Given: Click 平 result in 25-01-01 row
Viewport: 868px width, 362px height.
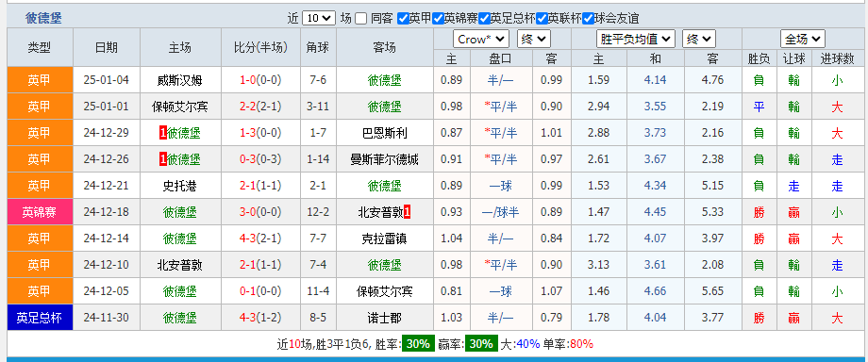Looking at the screenshot, I should (759, 107).
